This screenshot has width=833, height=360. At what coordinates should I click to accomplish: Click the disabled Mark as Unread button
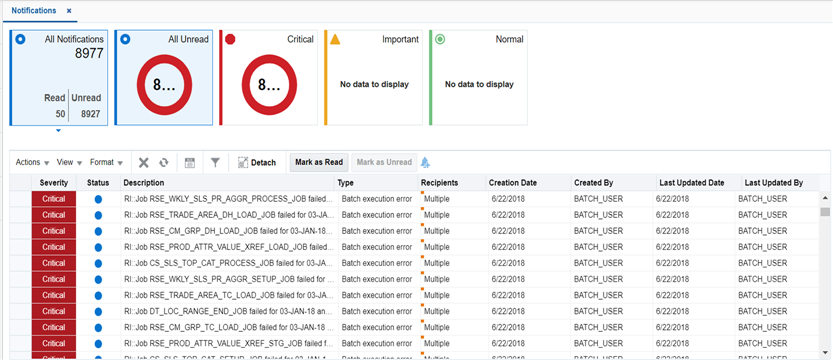pyautogui.click(x=384, y=162)
